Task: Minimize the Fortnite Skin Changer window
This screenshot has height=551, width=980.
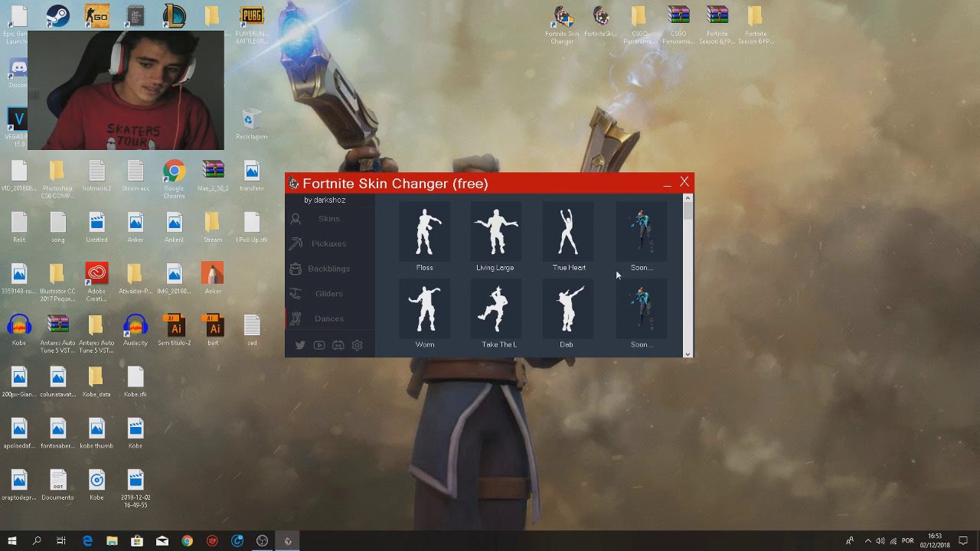Action: pos(667,183)
